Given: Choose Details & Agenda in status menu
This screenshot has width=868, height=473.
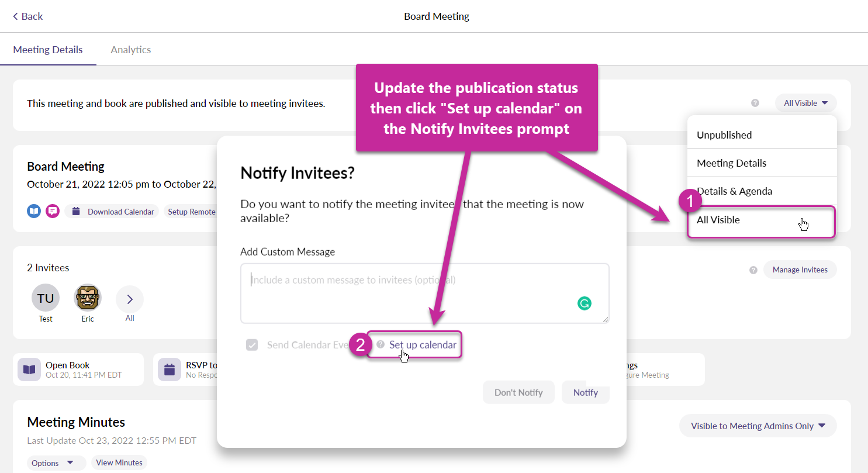Looking at the screenshot, I should 734,191.
